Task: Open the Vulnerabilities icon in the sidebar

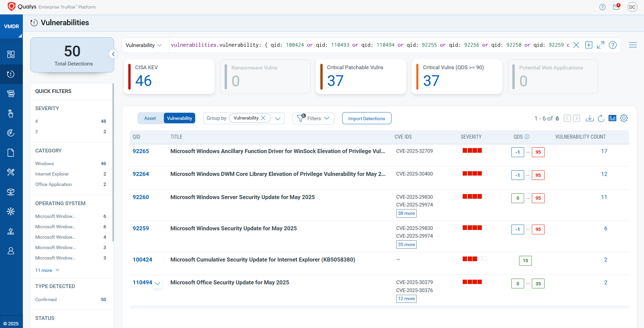Action: point(11,74)
